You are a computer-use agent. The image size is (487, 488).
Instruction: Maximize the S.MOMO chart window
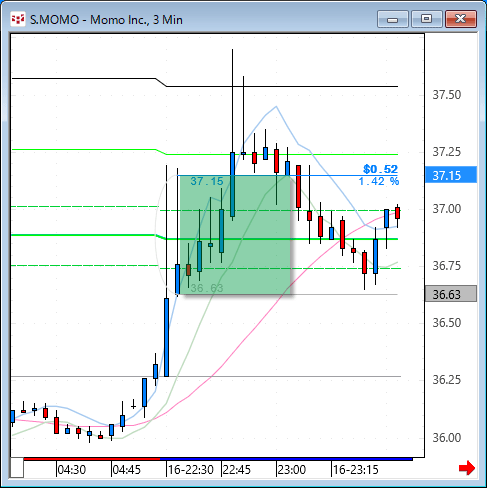(426, 19)
